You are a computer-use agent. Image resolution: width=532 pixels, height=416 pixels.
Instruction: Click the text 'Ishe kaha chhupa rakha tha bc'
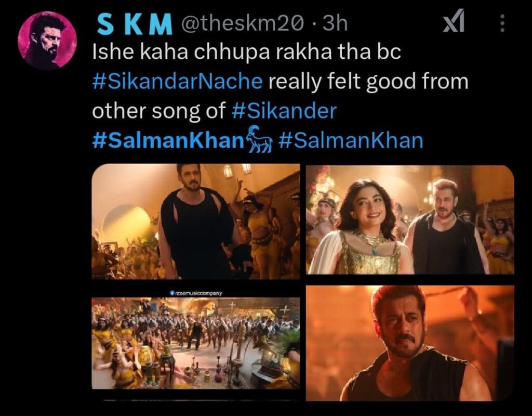pyautogui.click(x=247, y=53)
